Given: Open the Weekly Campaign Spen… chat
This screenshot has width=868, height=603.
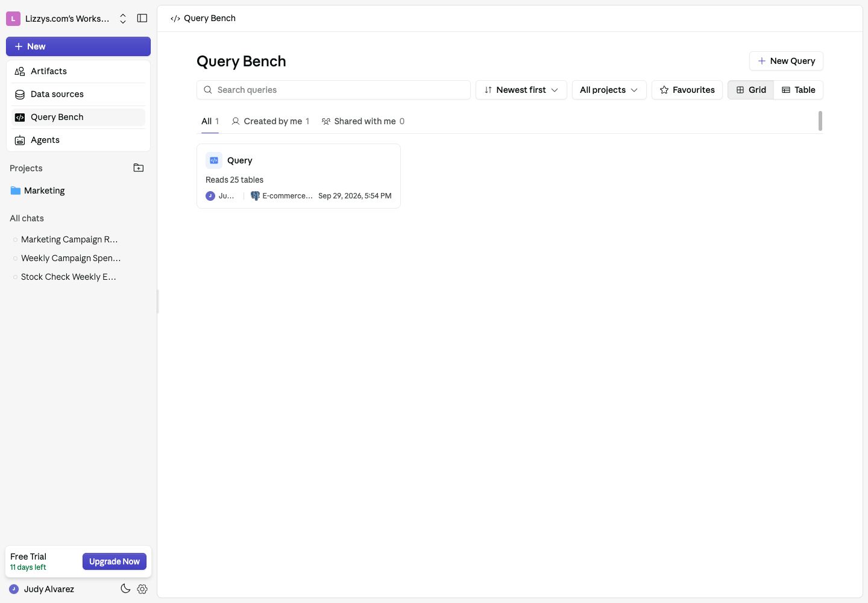Looking at the screenshot, I should (71, 258).
